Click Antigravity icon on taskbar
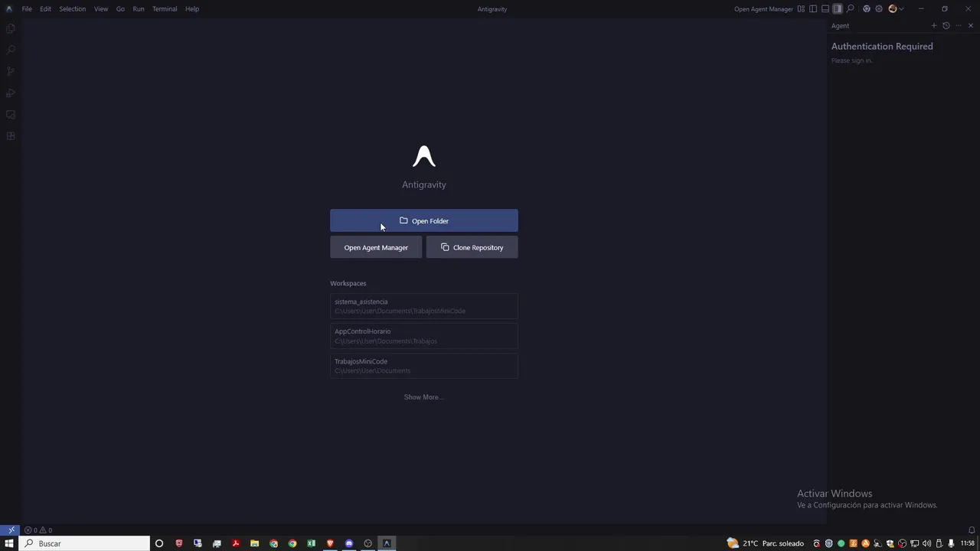 point(387,543)
